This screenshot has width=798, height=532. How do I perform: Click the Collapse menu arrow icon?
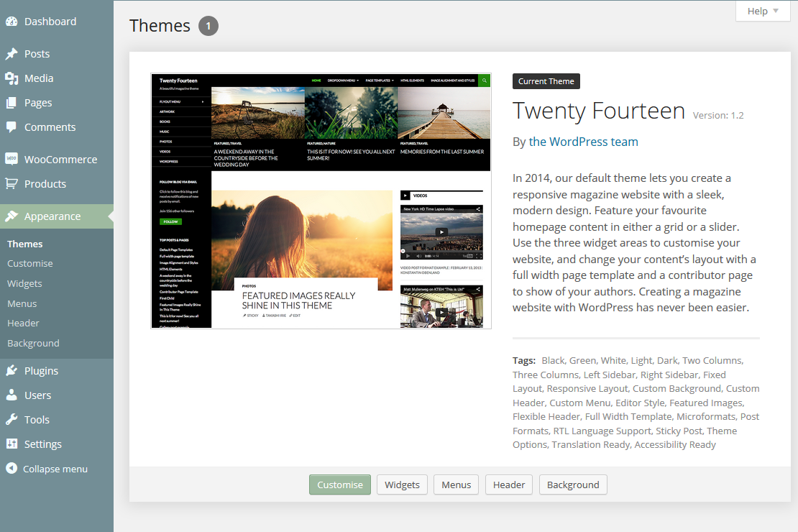point(12,468)
